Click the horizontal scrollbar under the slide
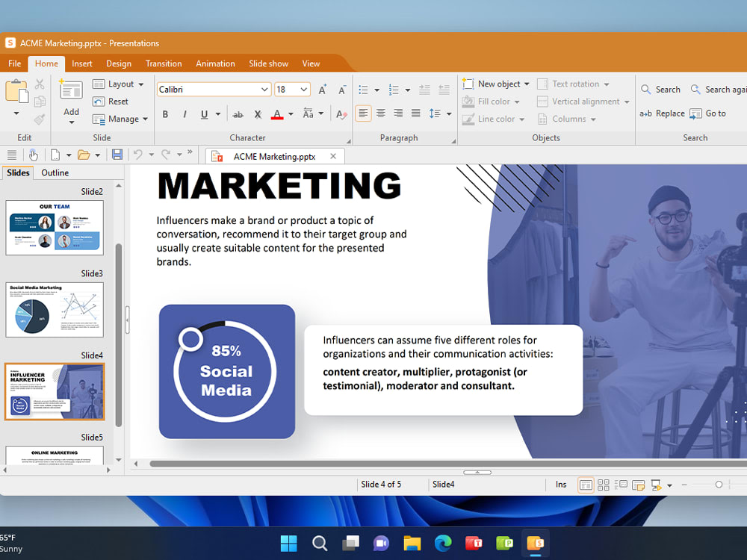 pyautogui.click(x=447, y=464)
